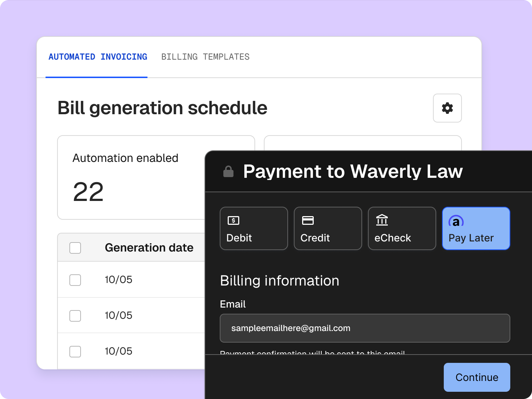Click the Automation enabled count of 22
Screen dimensions: 532x399
(88, 192)
